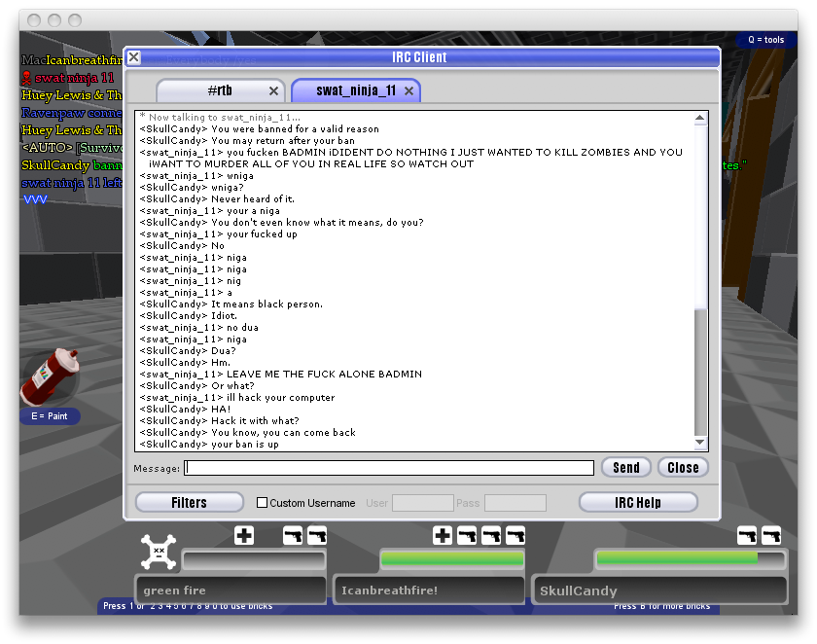Close the #rtb chat tab

[x=273, y=91]
